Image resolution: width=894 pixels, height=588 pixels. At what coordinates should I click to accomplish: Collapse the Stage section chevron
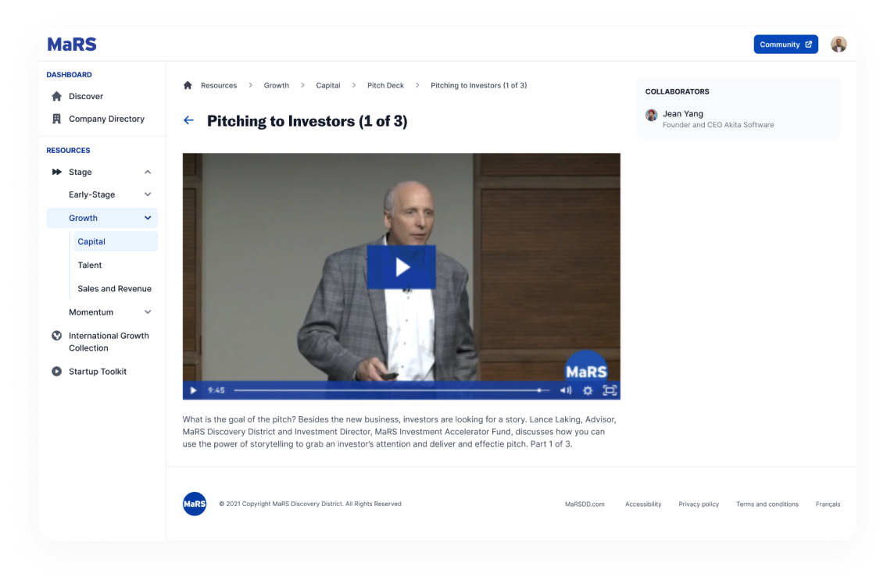click(148, 172)
